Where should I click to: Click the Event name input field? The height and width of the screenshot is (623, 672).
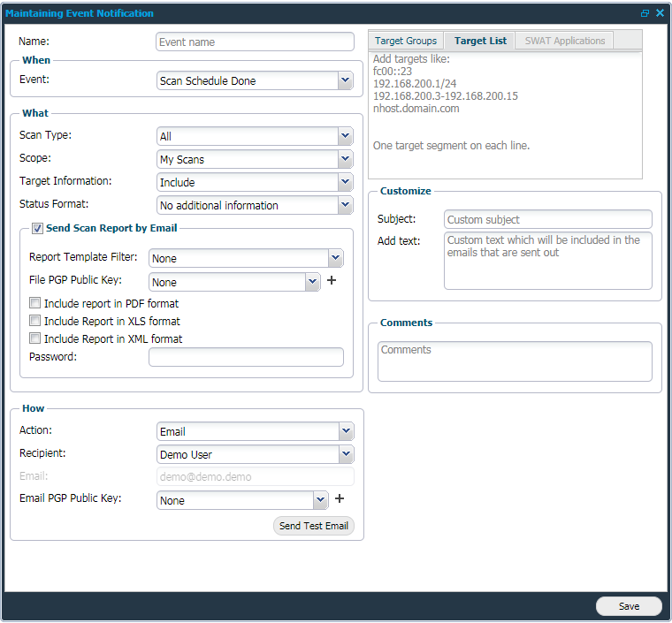(x=255, y=42)
